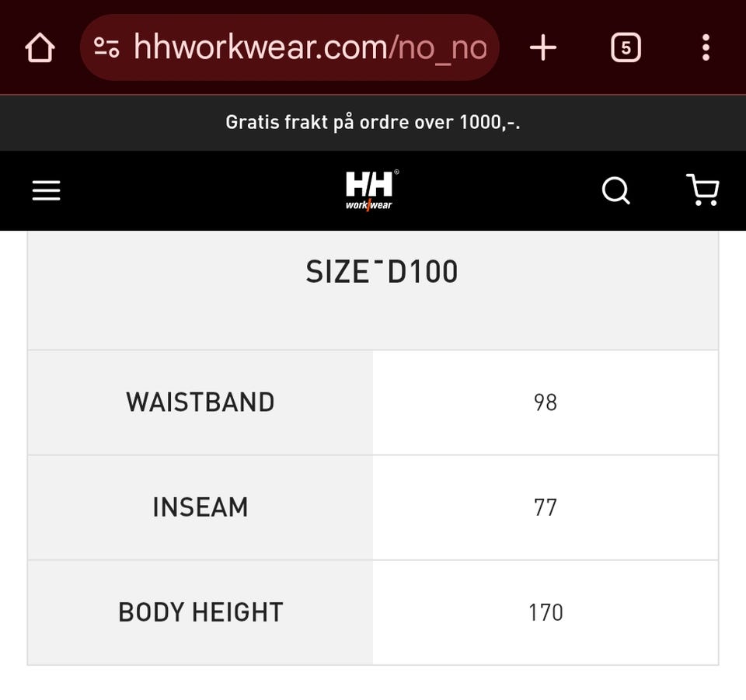The height and width of the screenshot is (700, 746).
Task: Open a new tab with plus icon
Action: 543,47
